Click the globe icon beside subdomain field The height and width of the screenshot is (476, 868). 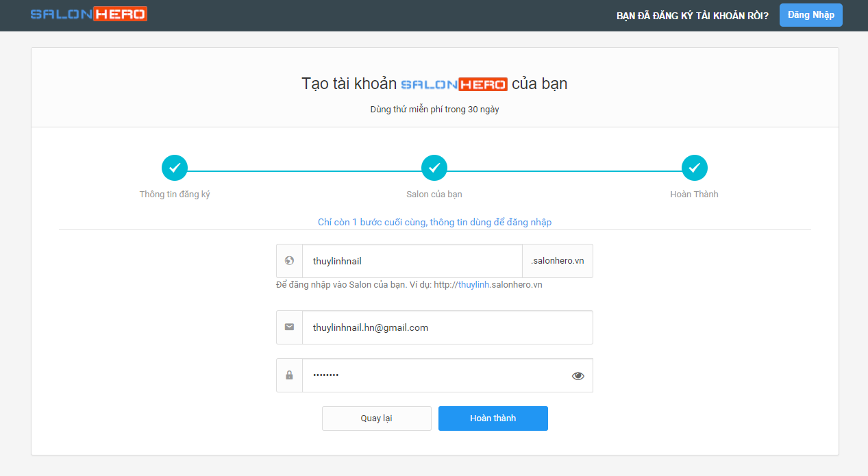pos(289,261)
